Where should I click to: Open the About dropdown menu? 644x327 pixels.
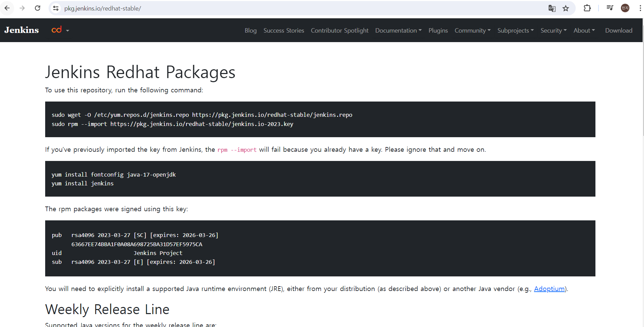pyautogui.click(x=584, y=31)
